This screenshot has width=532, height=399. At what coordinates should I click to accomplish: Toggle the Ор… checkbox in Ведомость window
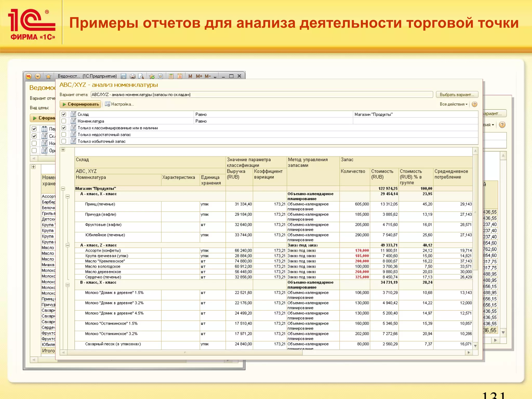34,151
